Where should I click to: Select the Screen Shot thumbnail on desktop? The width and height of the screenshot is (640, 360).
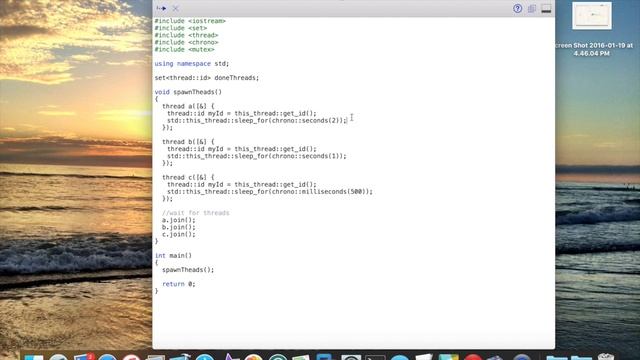[x=592, y=16]
